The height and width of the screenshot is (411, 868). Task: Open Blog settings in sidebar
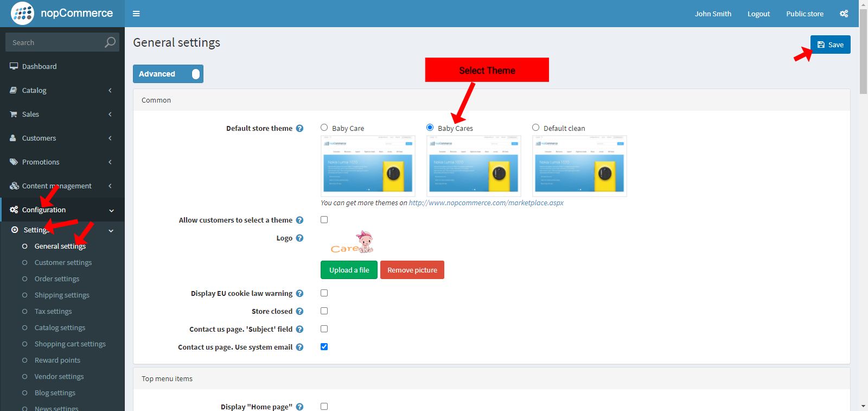pyautogui.click(x=55, y=393)
